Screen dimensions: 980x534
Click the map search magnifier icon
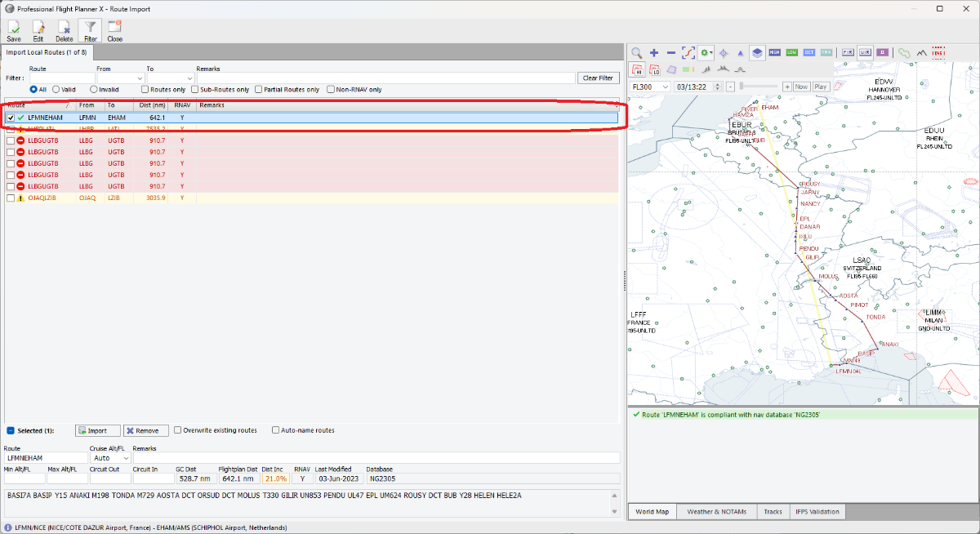[636, 52]
